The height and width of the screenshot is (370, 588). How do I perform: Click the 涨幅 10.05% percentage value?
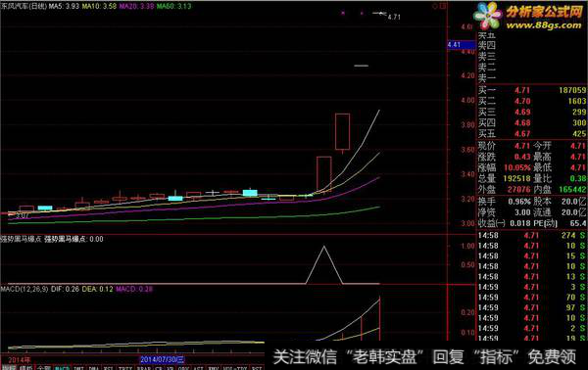click(517, 167)
